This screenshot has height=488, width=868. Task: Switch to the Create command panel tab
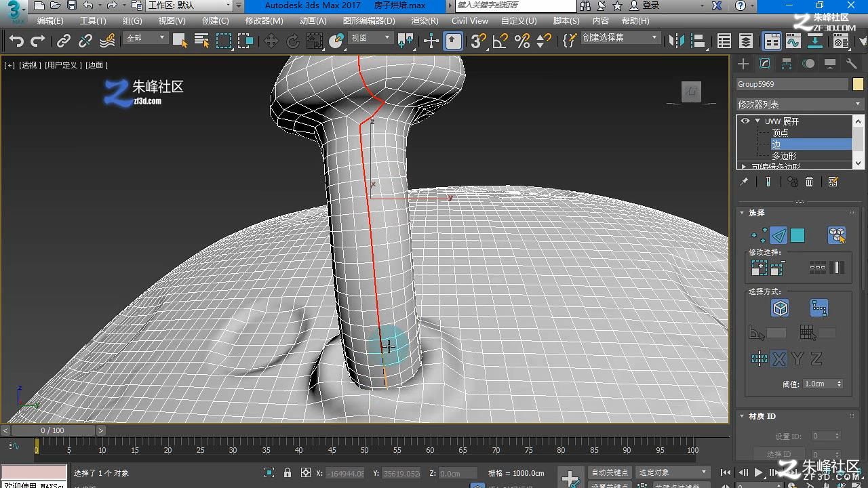[743, 64]
